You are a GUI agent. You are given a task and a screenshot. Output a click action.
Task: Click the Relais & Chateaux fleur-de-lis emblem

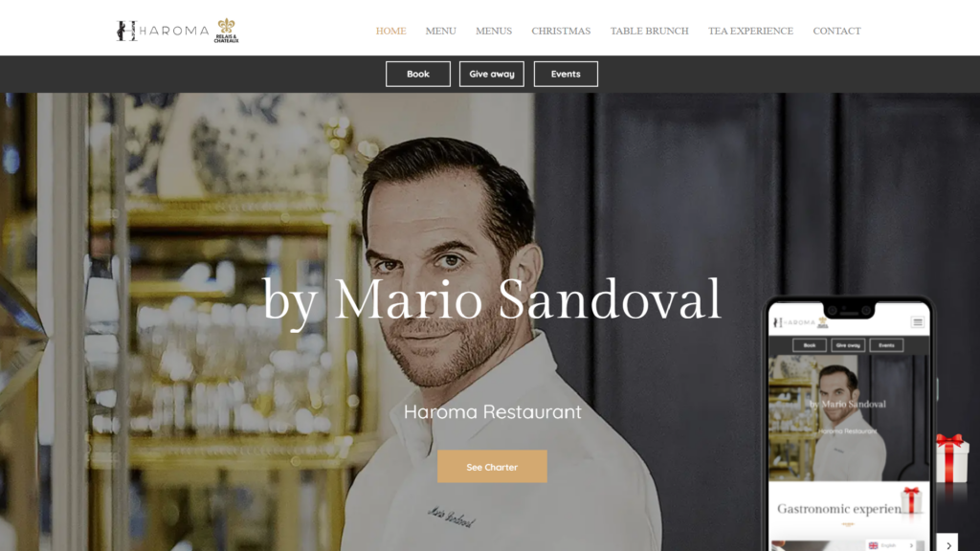[x=226, y=31]
